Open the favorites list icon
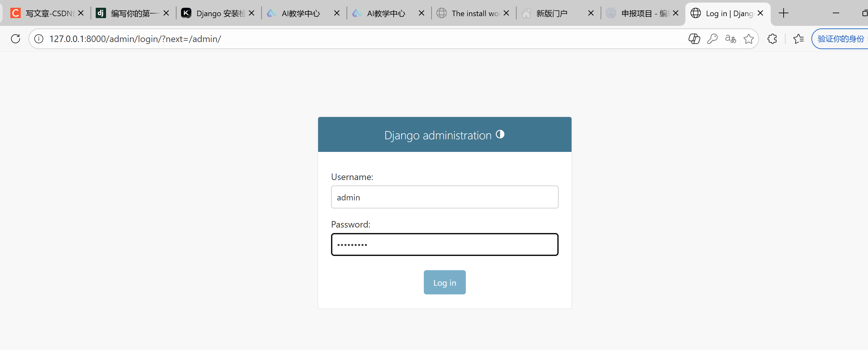The image size is (868, 350). (x=798, y=39)
